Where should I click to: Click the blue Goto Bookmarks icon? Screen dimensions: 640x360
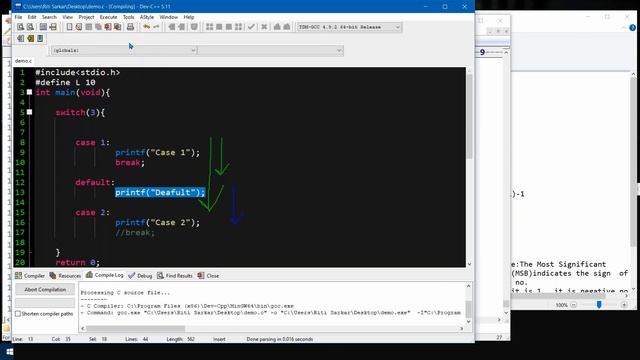(40, 38)
